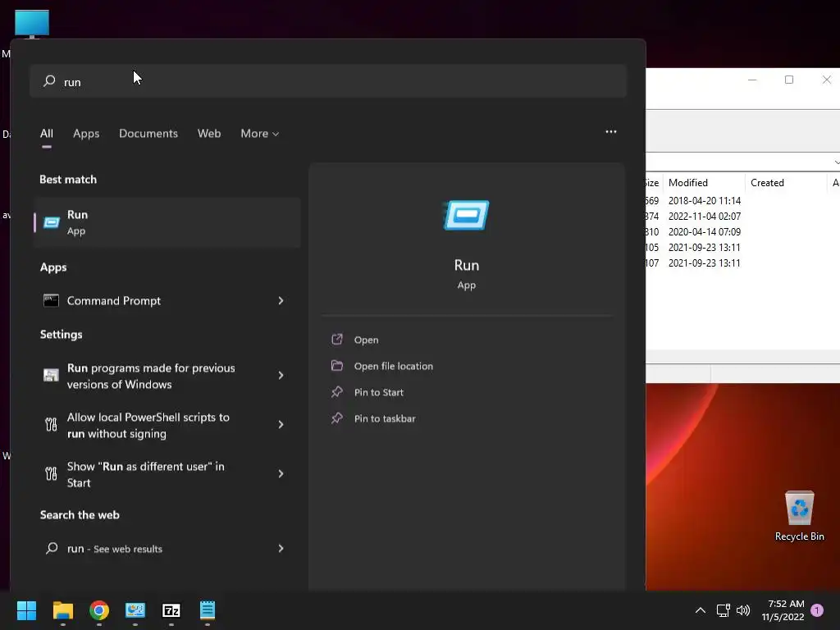Open the Control Panel taskbar icon
Screen dimensions: 840x630
coord(135,610)
